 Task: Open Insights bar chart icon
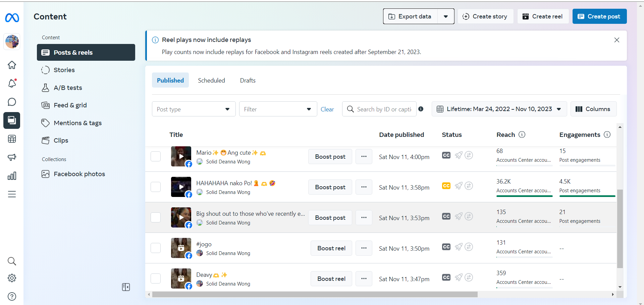[12, 176]
